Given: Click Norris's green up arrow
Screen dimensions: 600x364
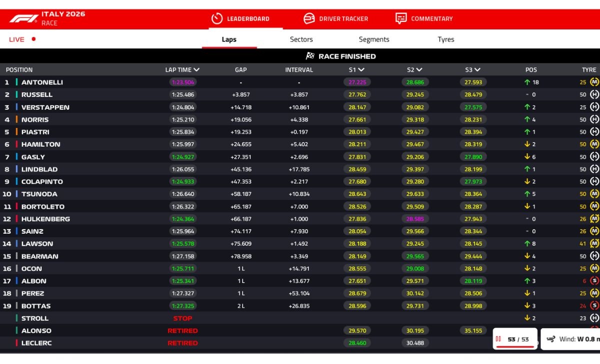Looking at the screenshot, I should tap(527, 119).
